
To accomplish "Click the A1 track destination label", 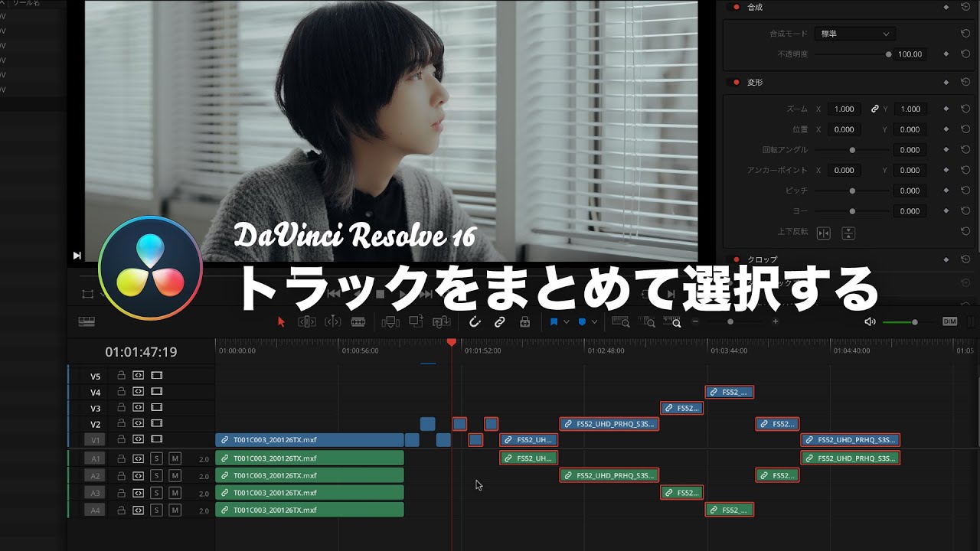I will point(96,459).
